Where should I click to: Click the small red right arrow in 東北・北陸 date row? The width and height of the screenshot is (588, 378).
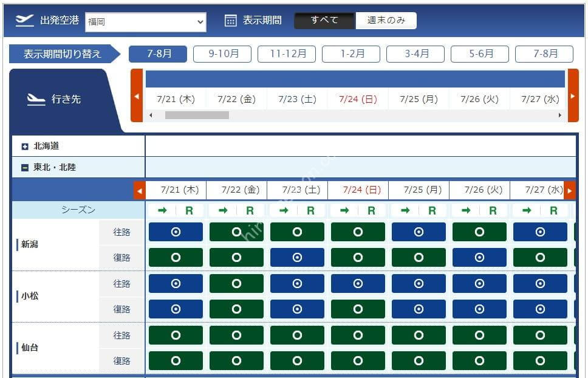tap(570, 191)
